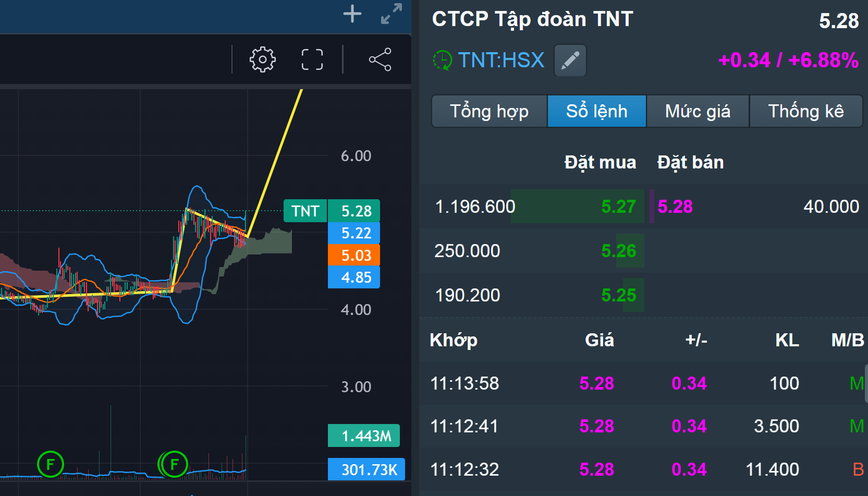Image resolution: width=868 pixels, height=496 pixels.
Task: Click the 1.443M volume tag
Action: click(364, 435)
